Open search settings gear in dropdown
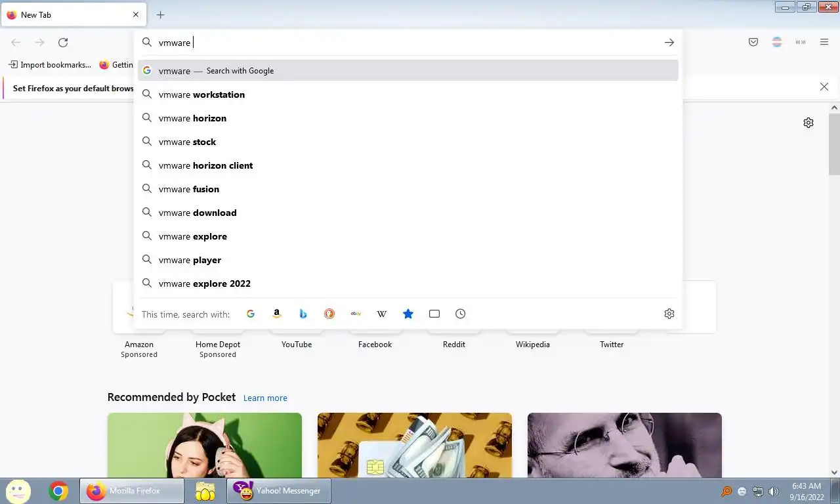 (669, 314)
